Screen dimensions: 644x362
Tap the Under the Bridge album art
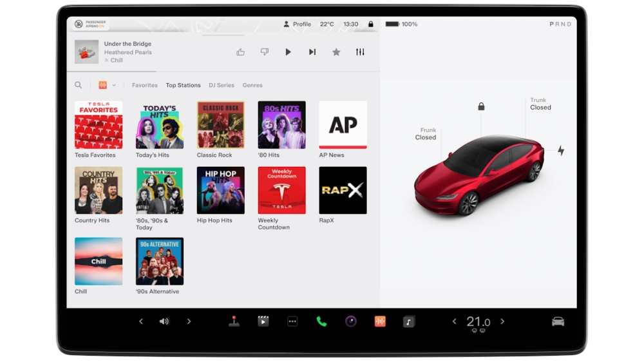tap(87, 52)
